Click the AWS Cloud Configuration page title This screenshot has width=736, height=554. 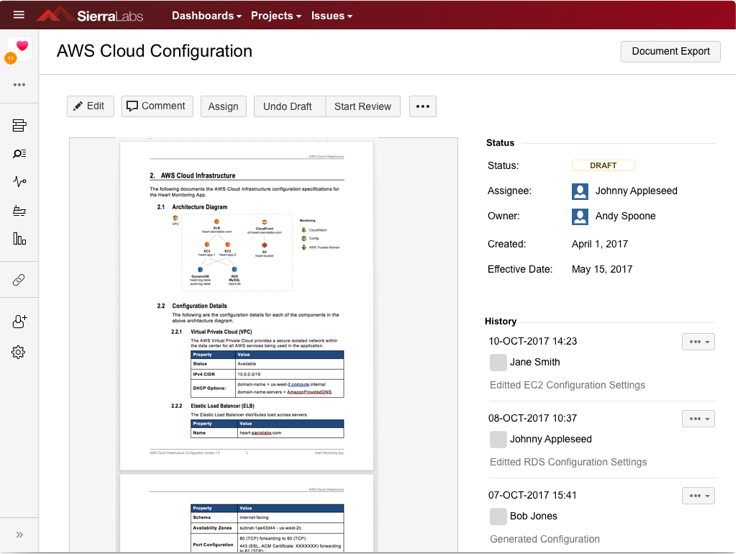154,51
